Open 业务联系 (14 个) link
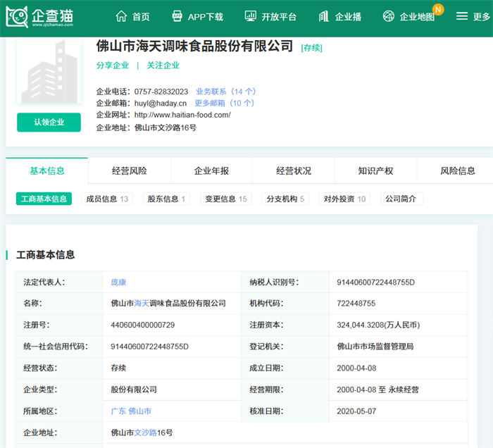493x448 pixels. pos(226,92)
